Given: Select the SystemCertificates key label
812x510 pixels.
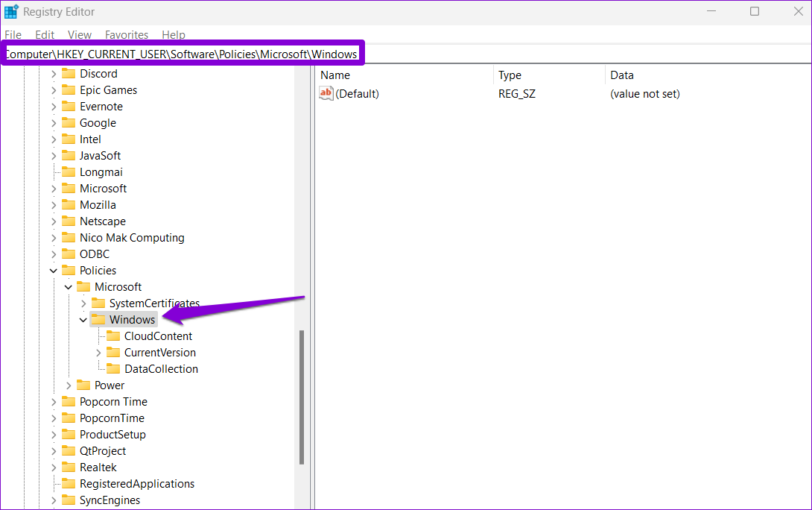Looking at the screenshot, I should pyautogui.click(x=154, y=303).
